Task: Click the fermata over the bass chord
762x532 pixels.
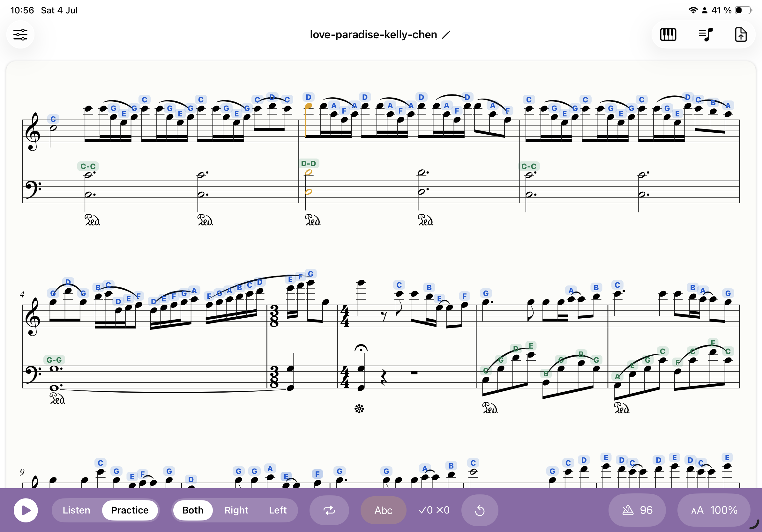Action: [x=361, y=348]
